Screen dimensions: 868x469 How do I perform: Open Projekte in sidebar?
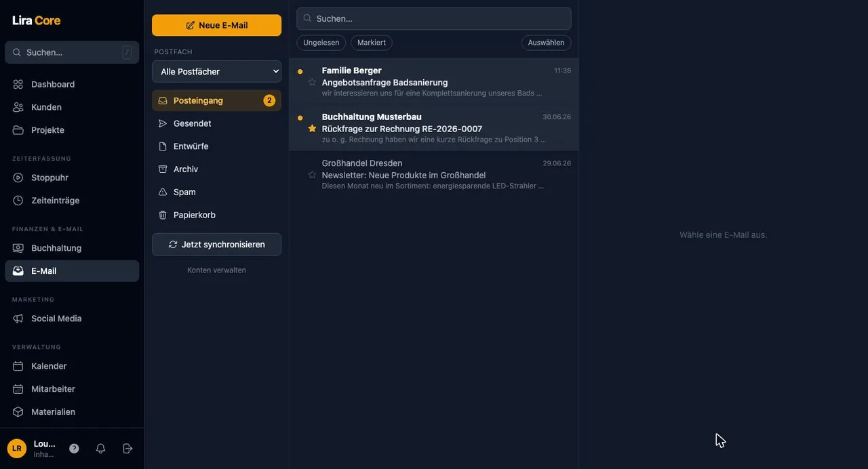point(72,130)
